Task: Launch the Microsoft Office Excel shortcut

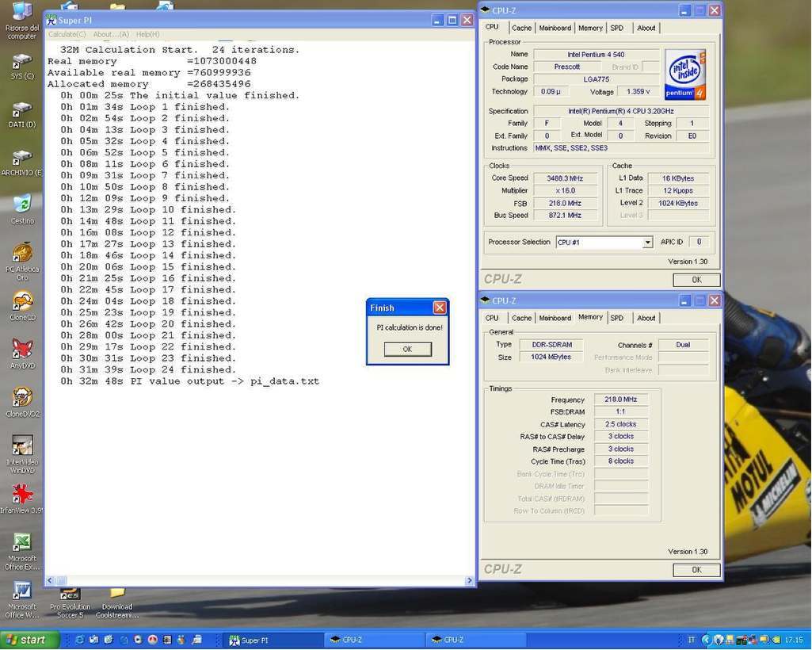Action: [21, 543]
